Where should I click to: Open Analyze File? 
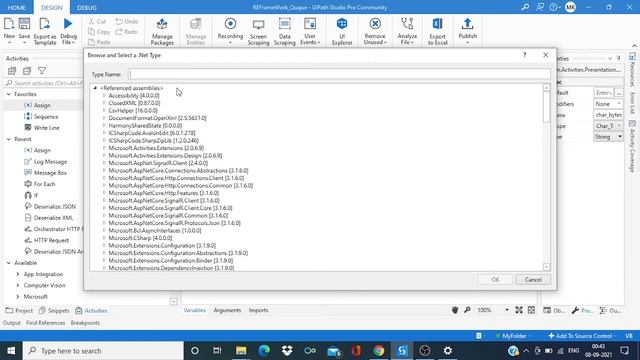[x=407, y=31]
